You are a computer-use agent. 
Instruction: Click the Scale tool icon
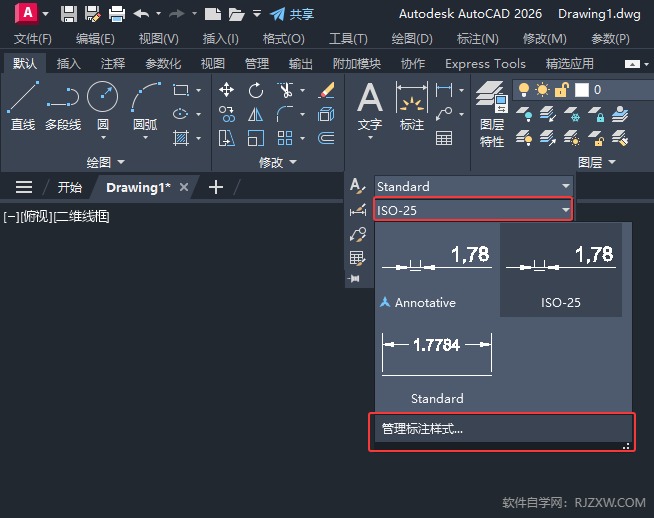coord(255,138)
